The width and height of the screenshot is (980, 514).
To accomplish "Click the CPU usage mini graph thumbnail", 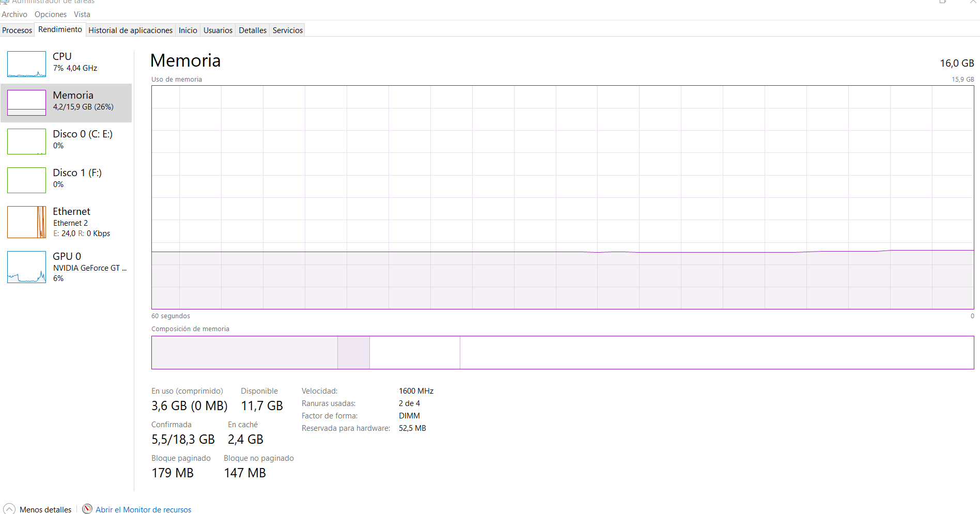I will click(x=26, y=64).
